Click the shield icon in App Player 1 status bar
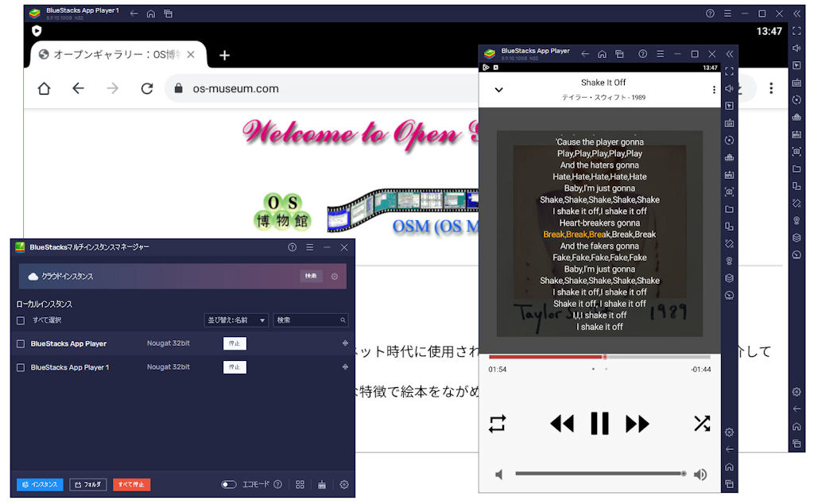This screenshot has width=814, height=504. [x=37, y=31]
